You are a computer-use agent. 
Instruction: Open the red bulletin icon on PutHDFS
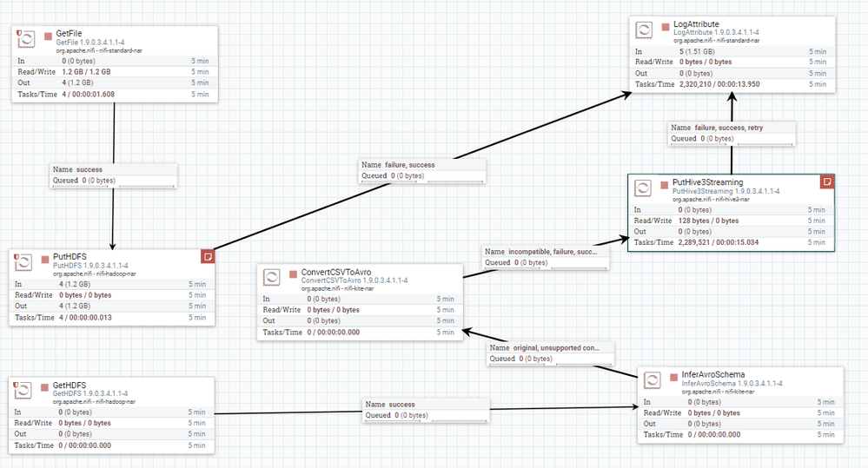[208, 257]
